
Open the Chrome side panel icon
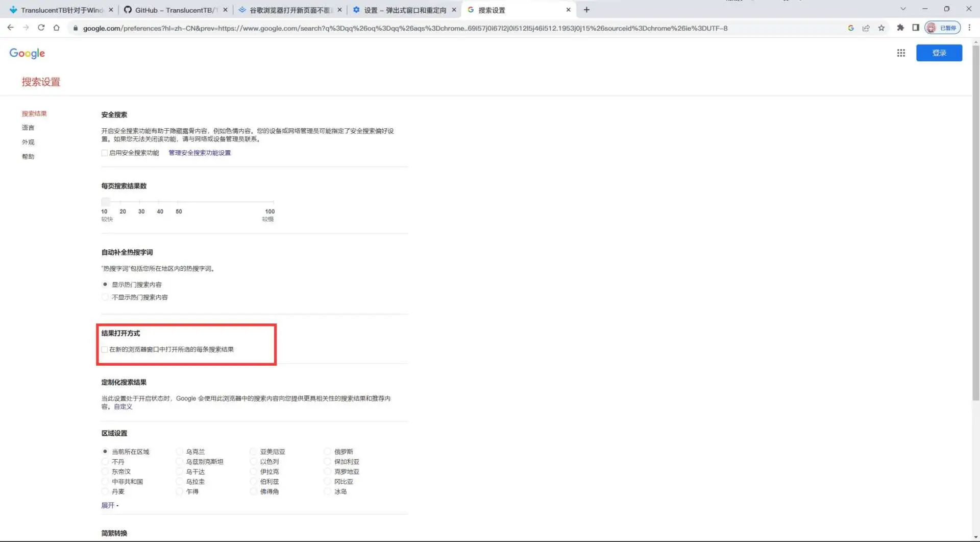(x=916, y=28)
